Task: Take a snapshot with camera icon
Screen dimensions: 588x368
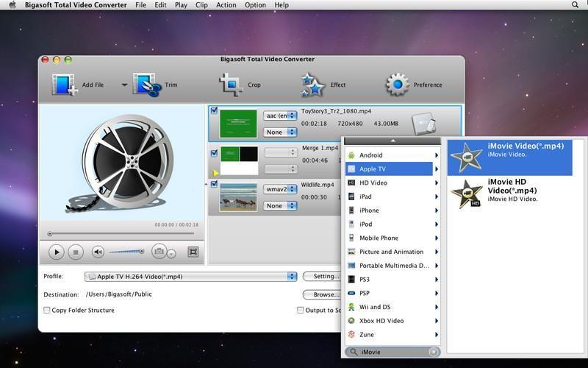Action: 159,252
